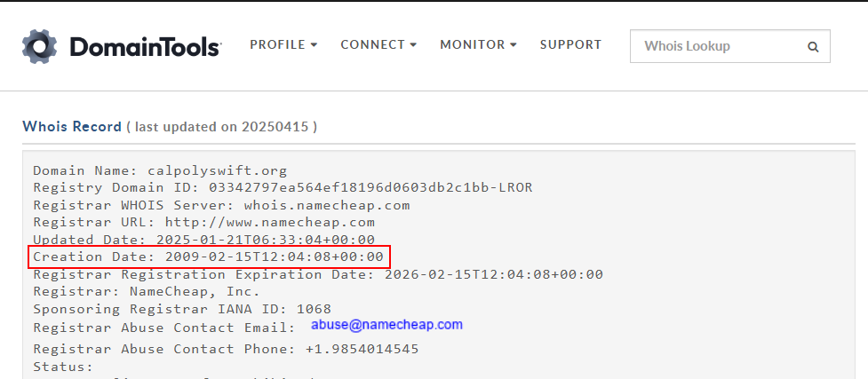
Task: Expand the caret arrow beside CONNECT
Action: point(413,44)
